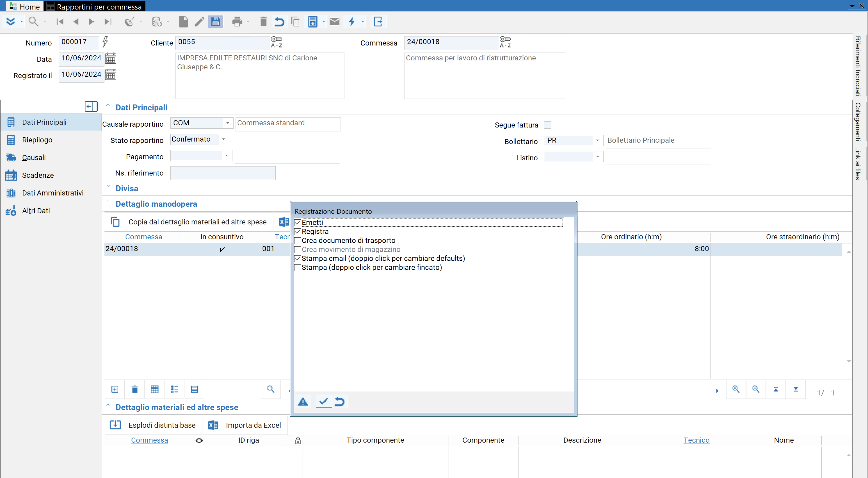Viewport: 868px width, 478px height.
Task: Open Scadenze sidebar section
Action: click(x=51, y=175)
